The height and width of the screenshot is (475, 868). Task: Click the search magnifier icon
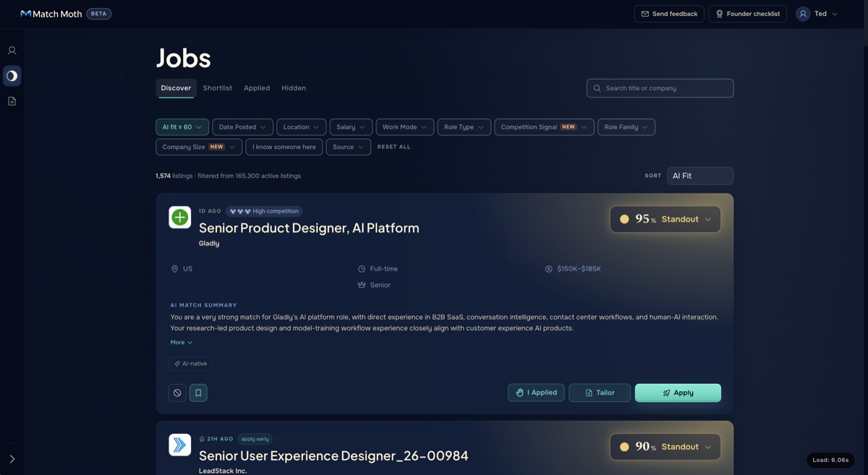coord(597,88)
